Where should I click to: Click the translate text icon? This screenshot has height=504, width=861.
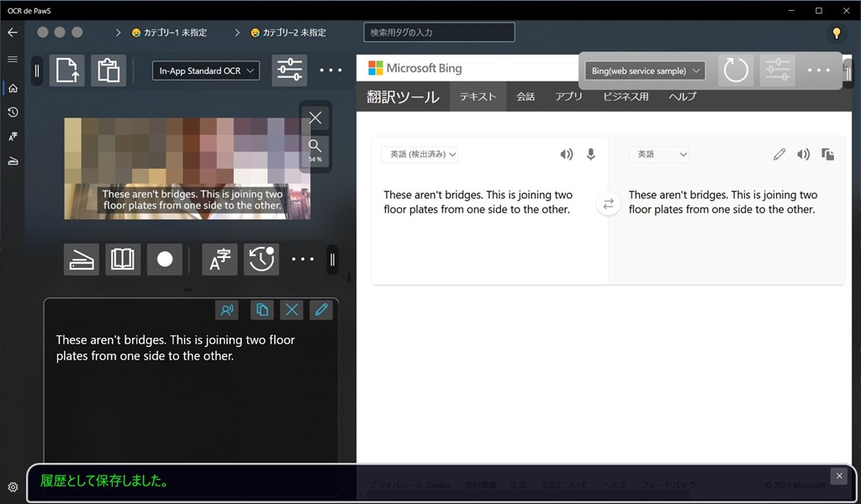[x=219, y=260]
